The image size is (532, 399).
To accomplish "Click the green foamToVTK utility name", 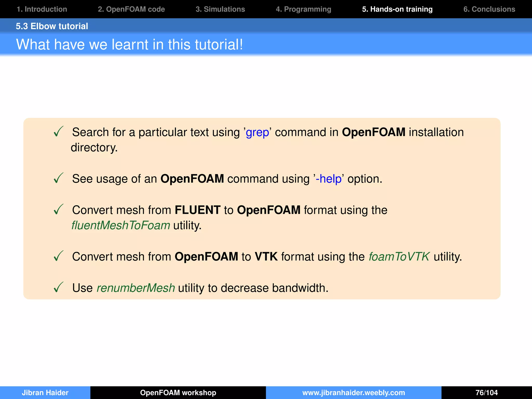I will pyautogui.click(x=399, y=257).
